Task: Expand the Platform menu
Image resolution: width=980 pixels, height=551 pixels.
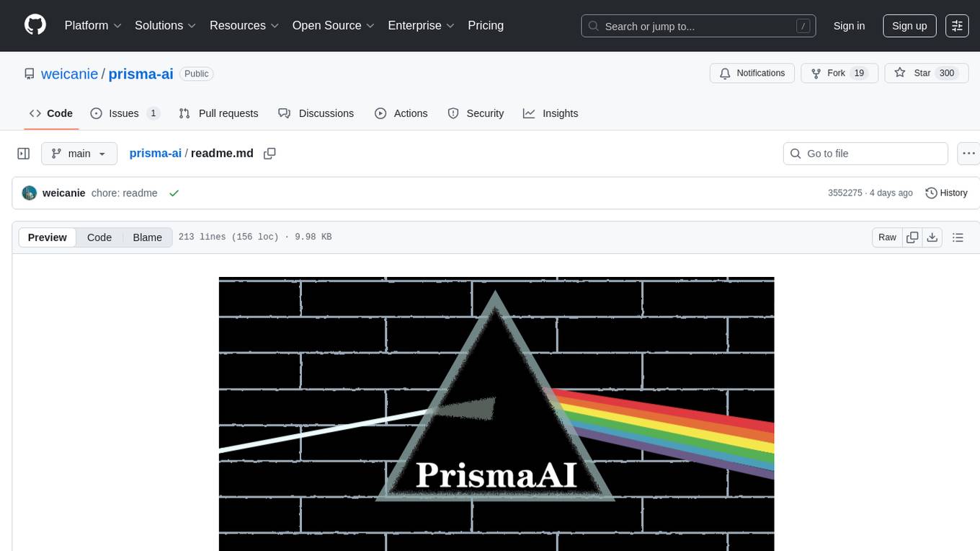Action: tap(93, 25)
